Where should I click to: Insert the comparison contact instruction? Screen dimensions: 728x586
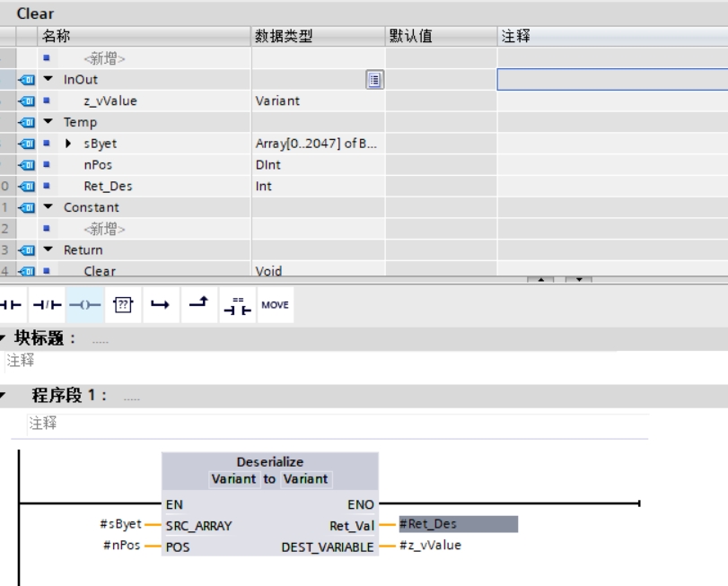click(237, 305)
